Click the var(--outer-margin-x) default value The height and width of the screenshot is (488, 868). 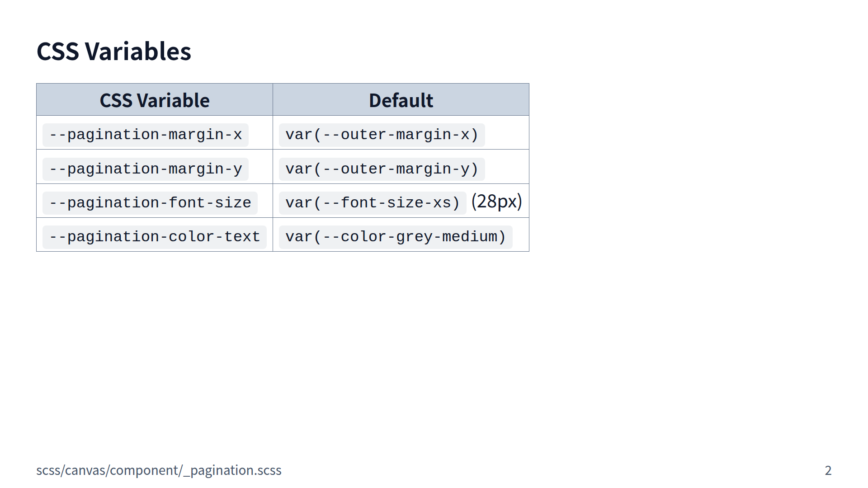click(x=382, y=135)
